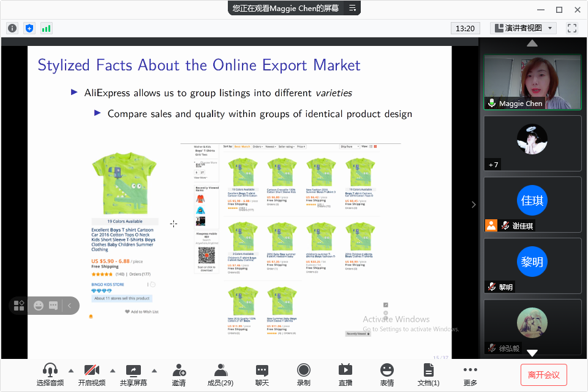This screenshot has height=392, width=588.
Task: Open the floating emoji reaction icon
Action: click(x=39, y=306)
